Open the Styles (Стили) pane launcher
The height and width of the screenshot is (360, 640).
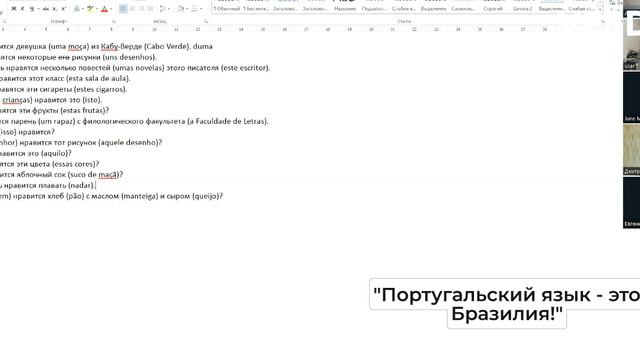coord(602,21)
